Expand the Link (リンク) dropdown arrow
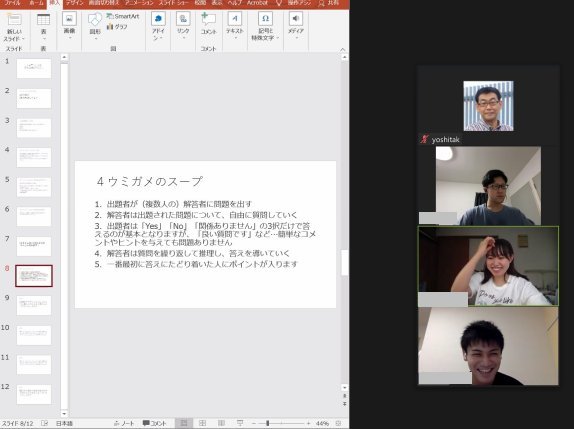574x429 pixels. coord(183,38)
